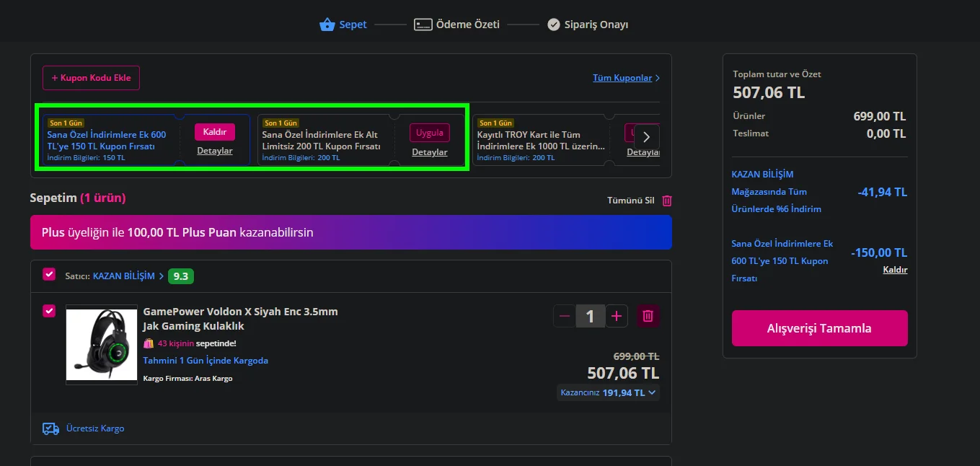
Task: Click trash icon next to Tümünü Sil
Action: (667, 201)
